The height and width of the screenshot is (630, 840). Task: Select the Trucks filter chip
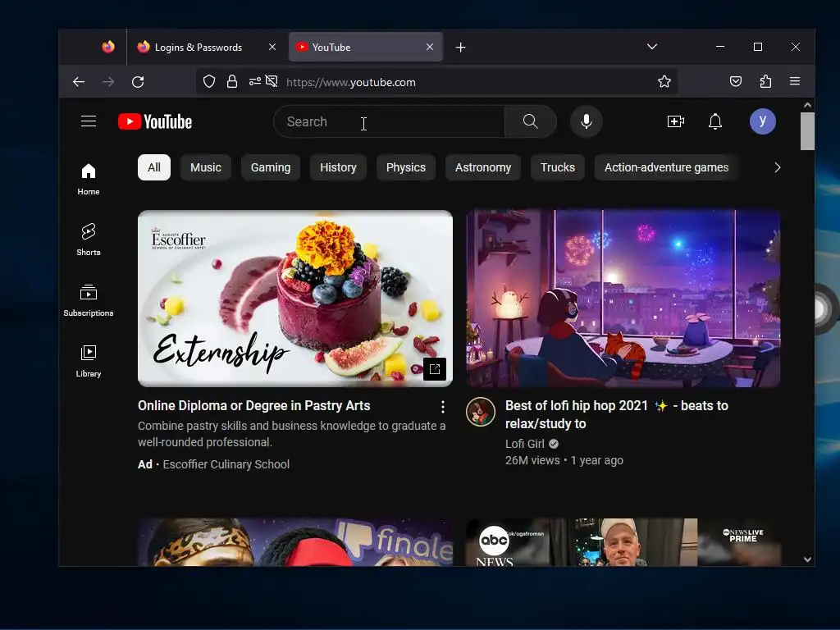click(558, 167)
